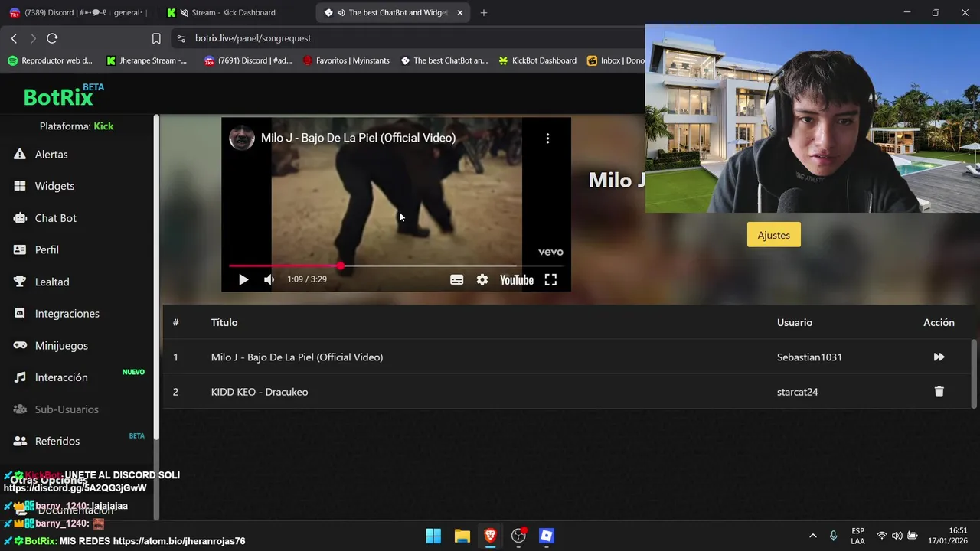Click the Milo J channel avatar

tap(242, 138)
